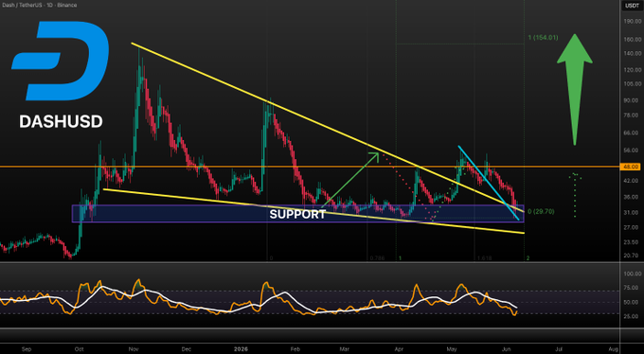
Task: Click the RSI 100.00 axis label
Action: tap(633, 274)
